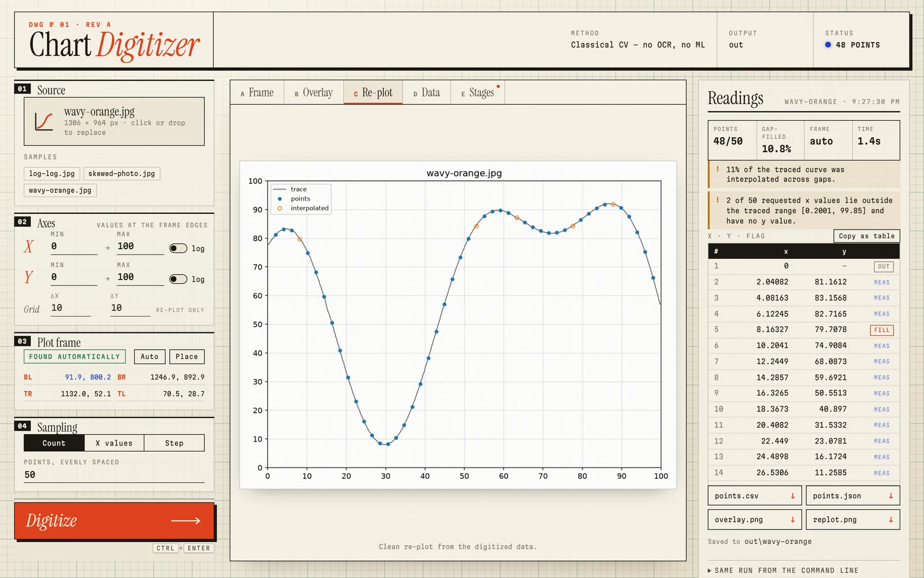Click the FOUND AUTOMATICALLY status badge

73,357
